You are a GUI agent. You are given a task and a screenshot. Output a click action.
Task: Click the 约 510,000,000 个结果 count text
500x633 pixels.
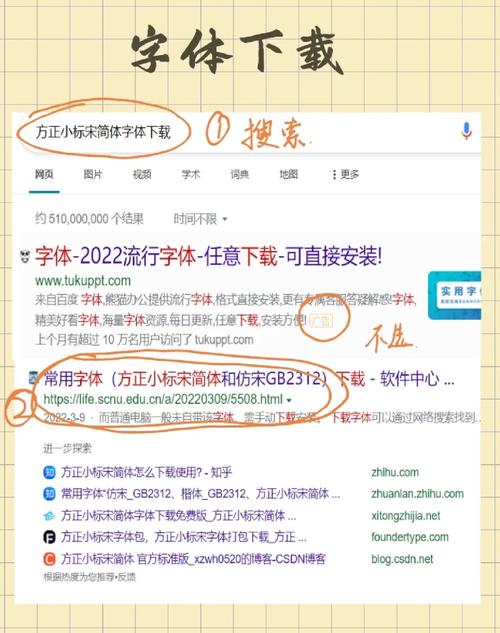(89, 219)
